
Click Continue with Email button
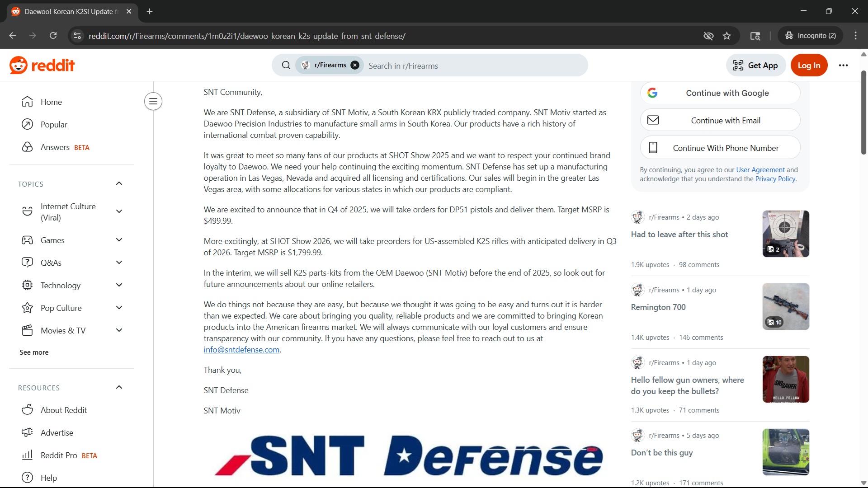[720, 120]
